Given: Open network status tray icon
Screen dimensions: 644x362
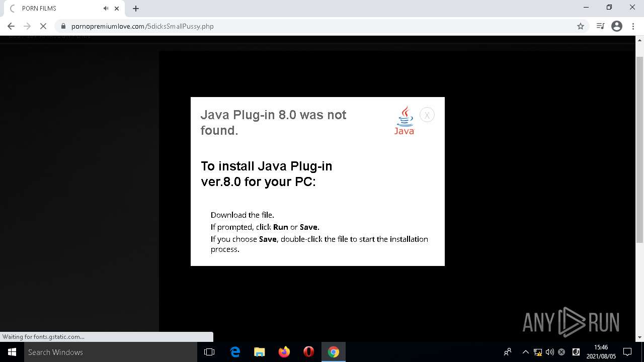Looking at the screenshot, I should click(x=538, y=352).
